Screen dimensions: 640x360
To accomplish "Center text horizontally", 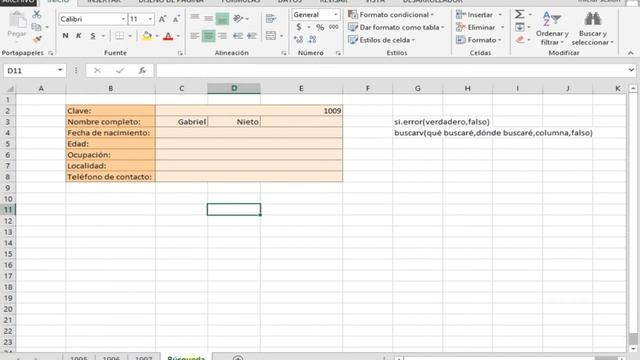I will pos(209,36).
